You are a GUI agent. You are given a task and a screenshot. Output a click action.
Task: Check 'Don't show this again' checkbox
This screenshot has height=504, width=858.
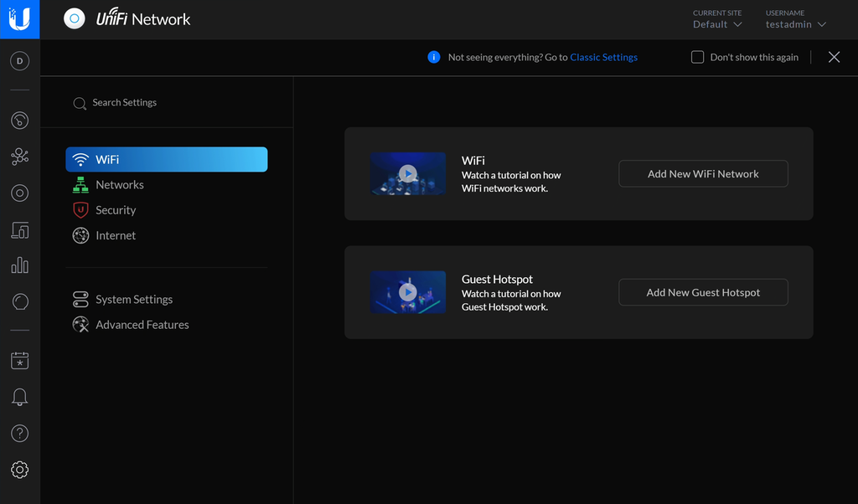click(697, 57)
